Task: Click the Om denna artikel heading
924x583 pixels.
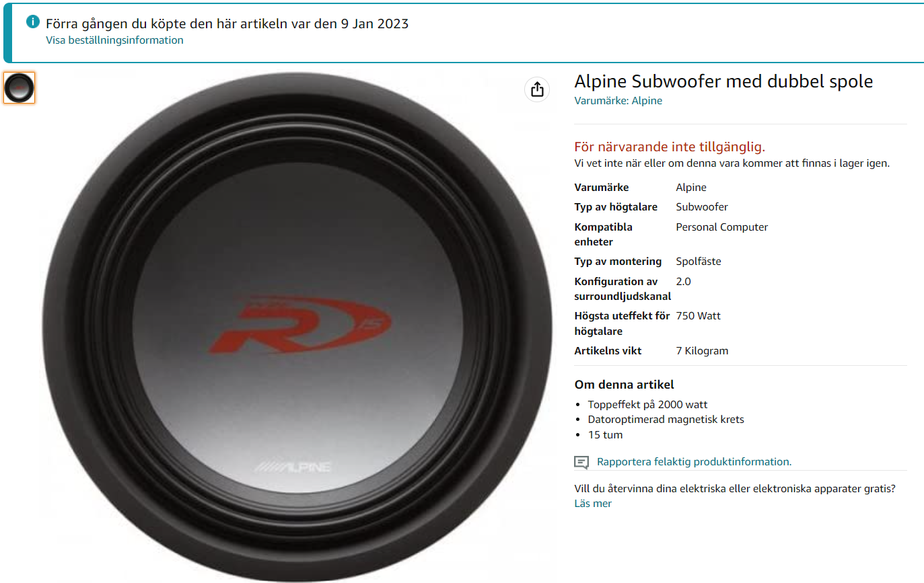Action: click(624, 385)
